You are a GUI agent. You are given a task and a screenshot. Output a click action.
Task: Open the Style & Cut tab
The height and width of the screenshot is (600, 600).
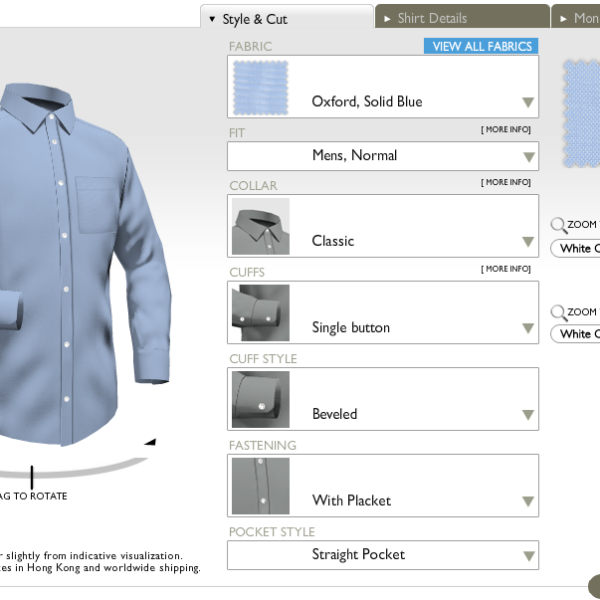(x=287, y=17)
